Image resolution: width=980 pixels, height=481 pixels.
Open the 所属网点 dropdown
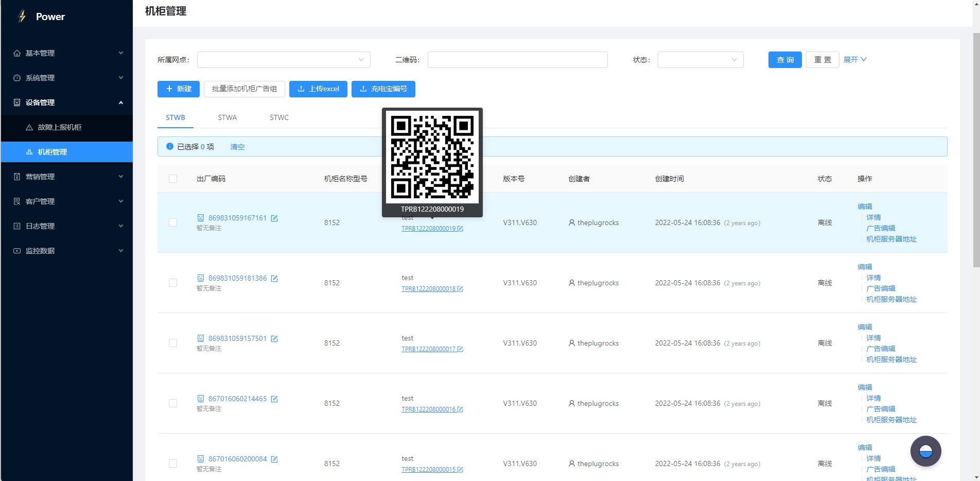[284, 60]
